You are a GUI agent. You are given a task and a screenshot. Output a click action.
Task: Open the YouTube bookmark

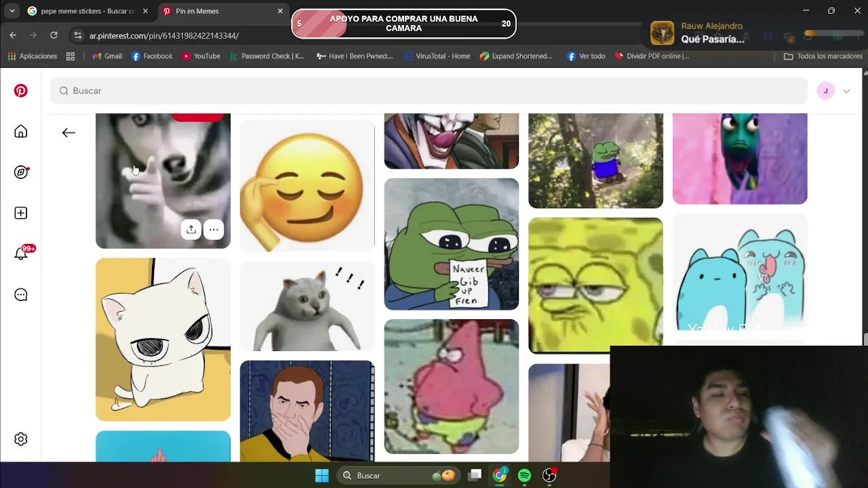coord(201,56)
